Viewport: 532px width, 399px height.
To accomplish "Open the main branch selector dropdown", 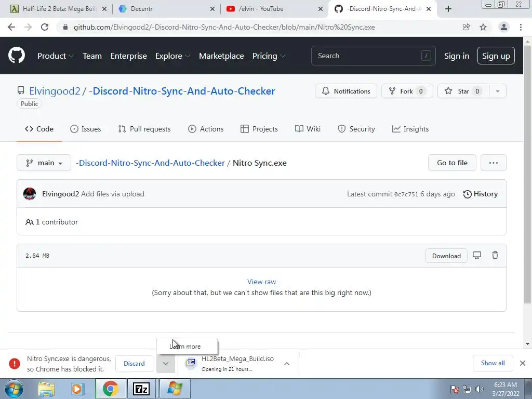I will (44, 163).
